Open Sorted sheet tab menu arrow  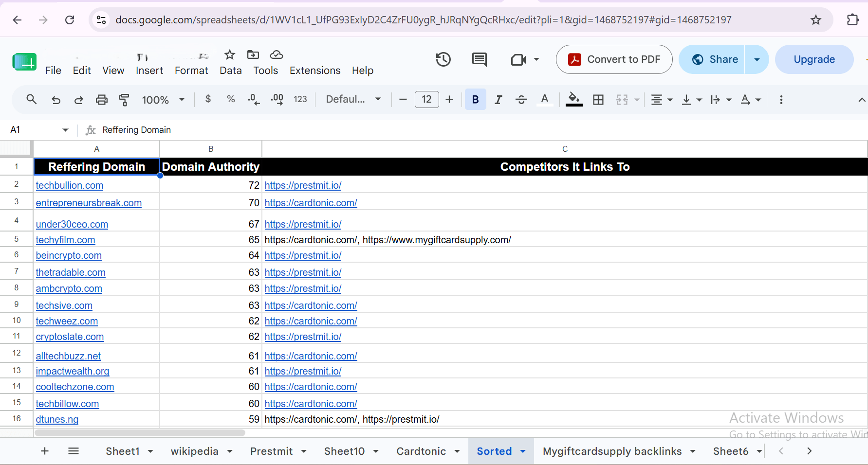(523, 451)
